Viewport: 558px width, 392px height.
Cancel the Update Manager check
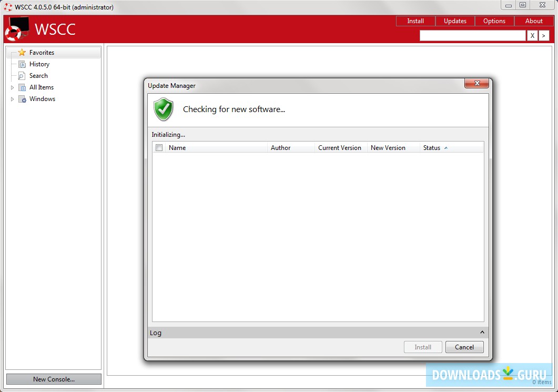464,347
